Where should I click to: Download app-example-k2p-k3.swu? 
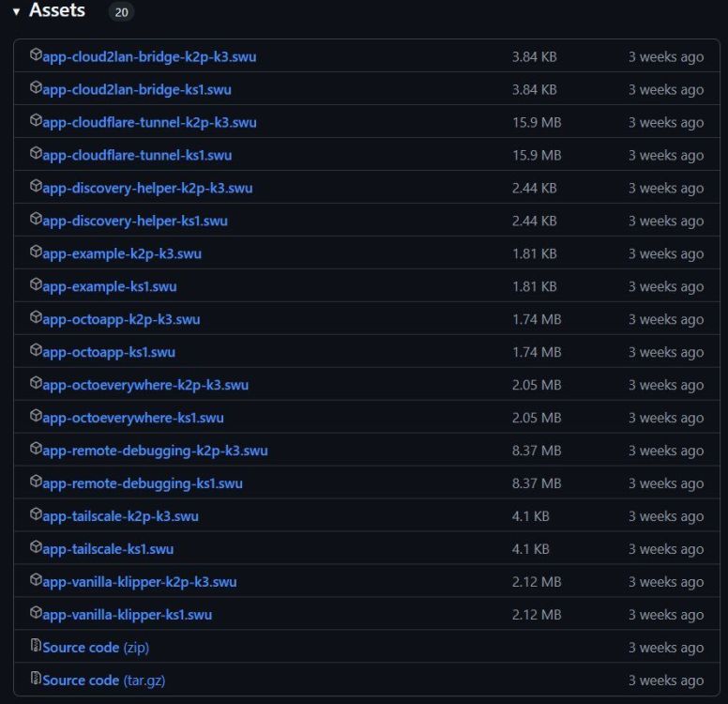point(122,253)
